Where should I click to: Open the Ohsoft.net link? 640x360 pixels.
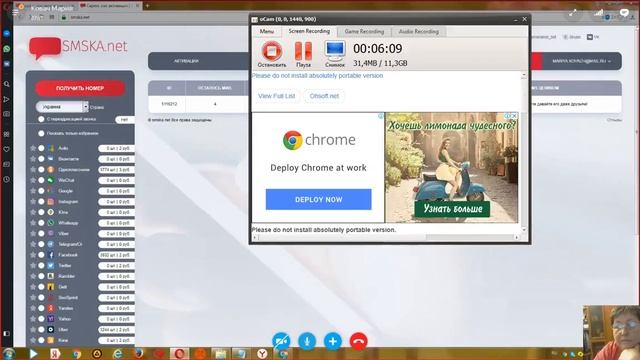point(324,96)
